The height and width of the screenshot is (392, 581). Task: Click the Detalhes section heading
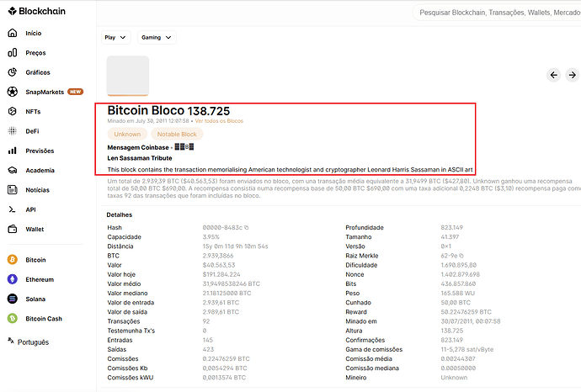coord(120,215)
